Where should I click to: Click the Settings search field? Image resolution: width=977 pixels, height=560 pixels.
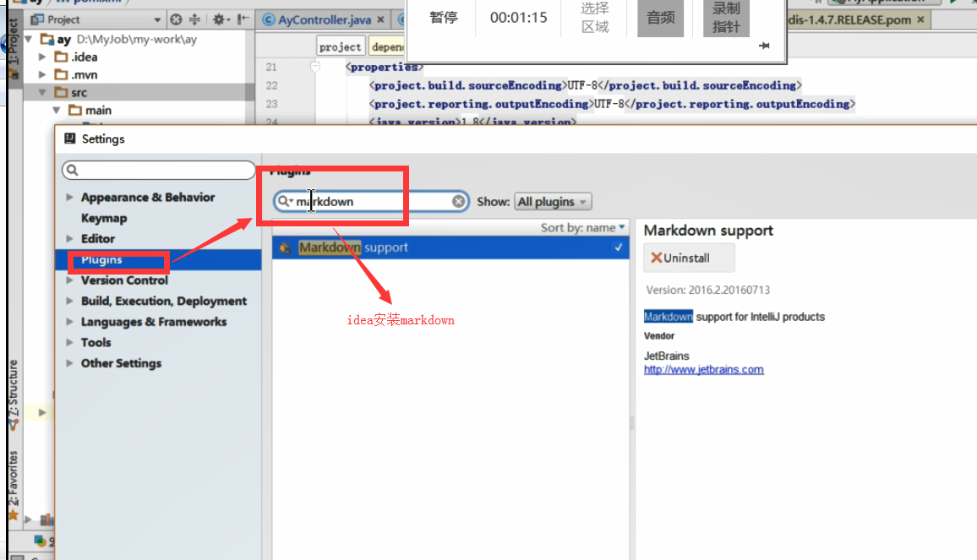[x=159, y=170]
